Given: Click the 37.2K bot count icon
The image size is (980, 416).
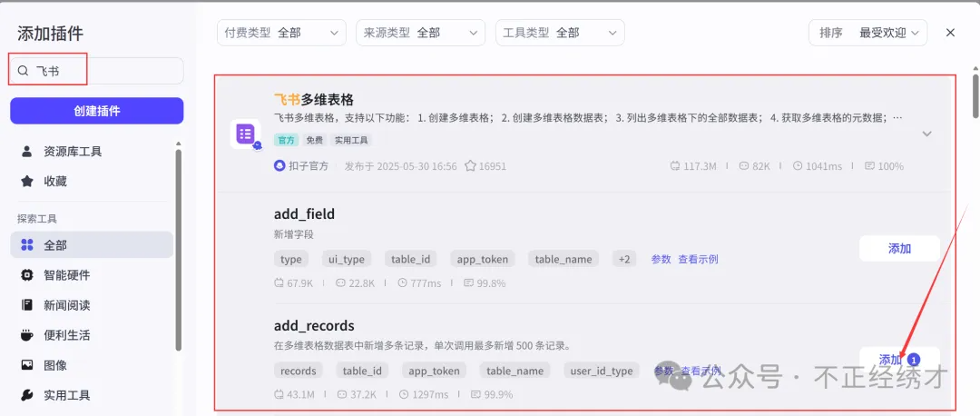Looking at the screenshot, I should [x=341, y=395].
